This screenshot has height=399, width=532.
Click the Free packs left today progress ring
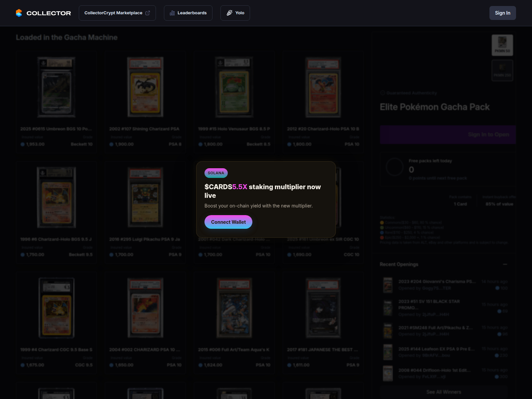tap(395, 167)
